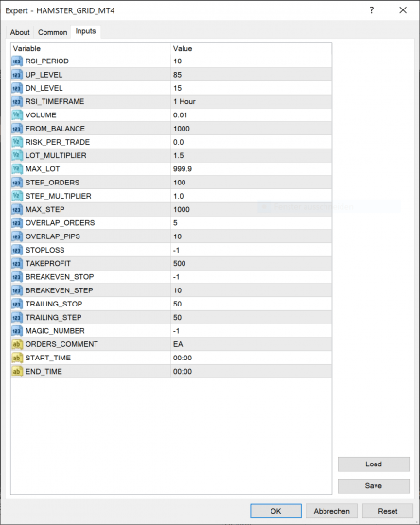420x525 pixels.
Task: Click the help question mark button
Action: (372, 10)
